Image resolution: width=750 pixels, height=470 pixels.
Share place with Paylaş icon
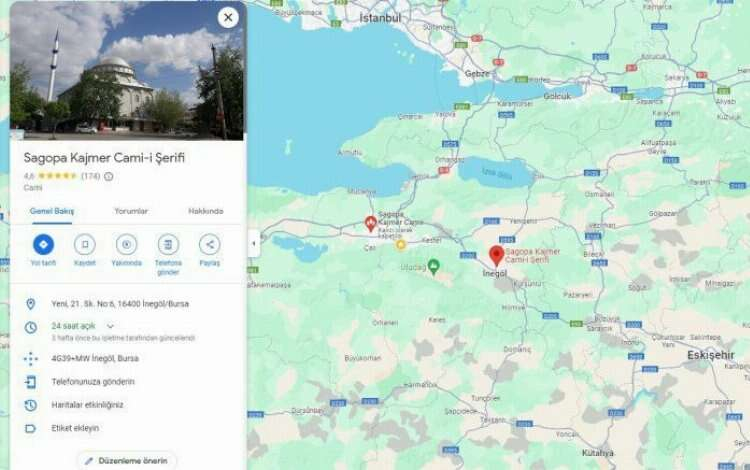pyautogui.click(x=210, y=244)
